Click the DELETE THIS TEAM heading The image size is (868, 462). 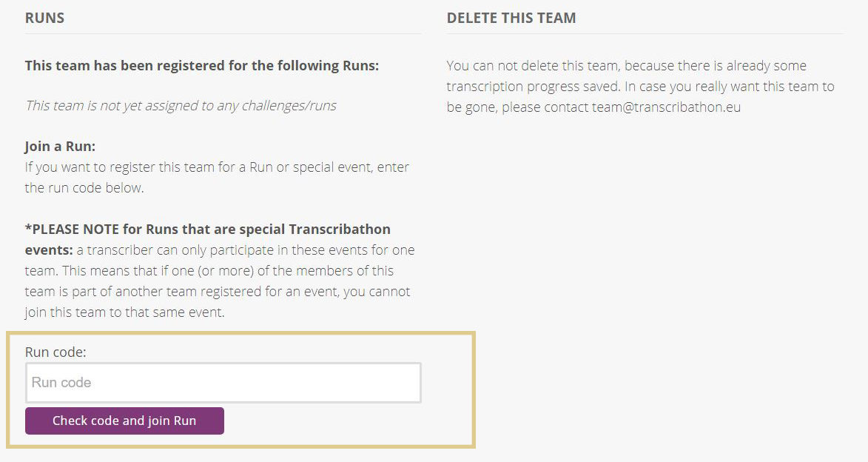(511, 19)
